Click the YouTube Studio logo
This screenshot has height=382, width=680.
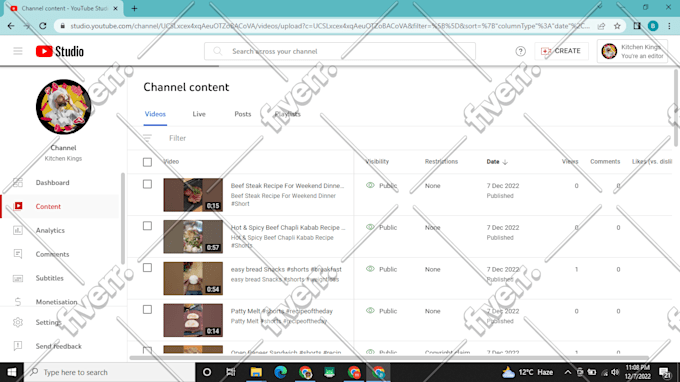coord(59,51)
